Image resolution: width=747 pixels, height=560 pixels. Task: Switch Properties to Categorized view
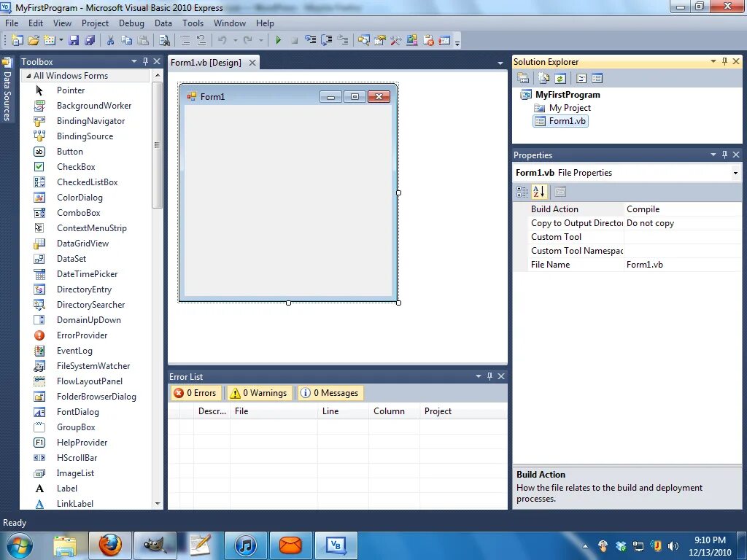pos(522,192)
